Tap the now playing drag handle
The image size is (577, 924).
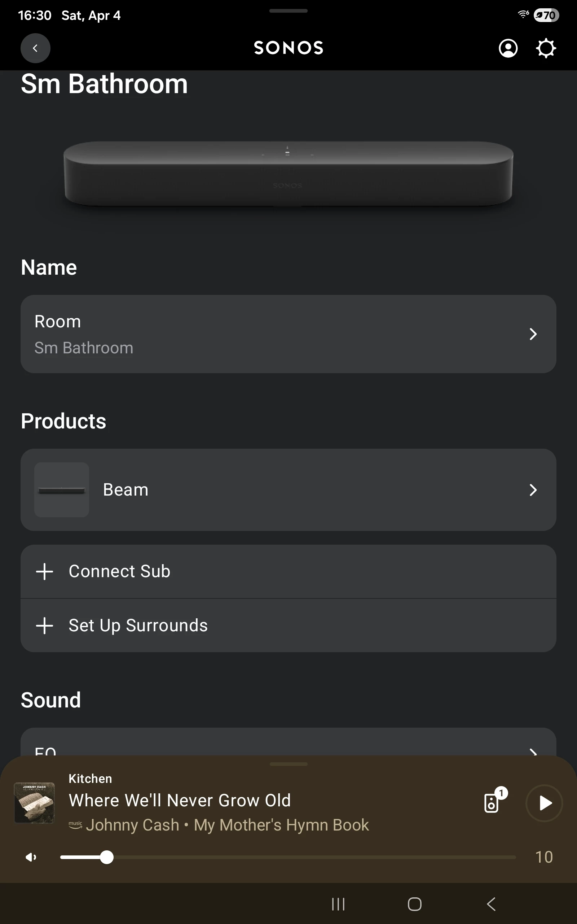pos(288,764)
